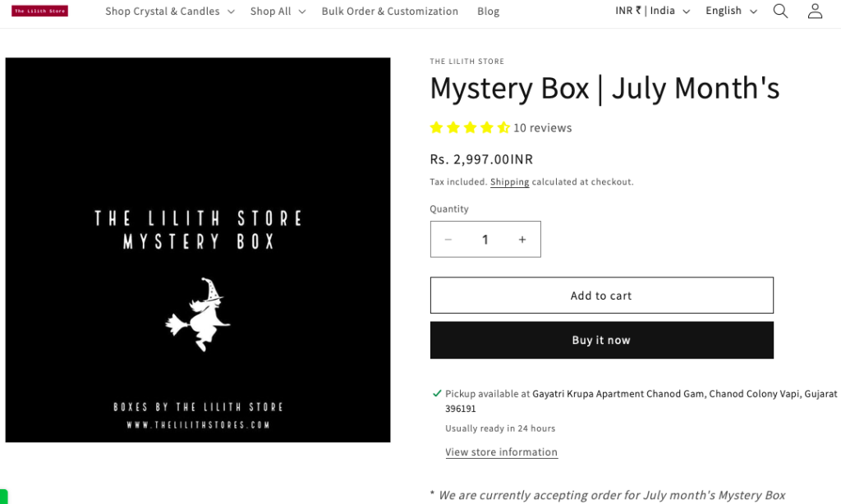Open the 10 reviews link
This screenshot has width=841, height=504.
click(543, 127)
